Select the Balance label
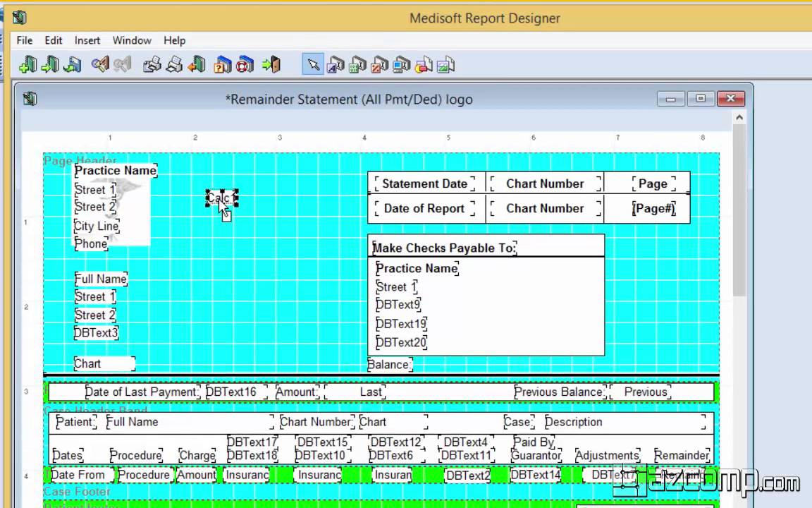812x508 pixels. pos(389,364)
